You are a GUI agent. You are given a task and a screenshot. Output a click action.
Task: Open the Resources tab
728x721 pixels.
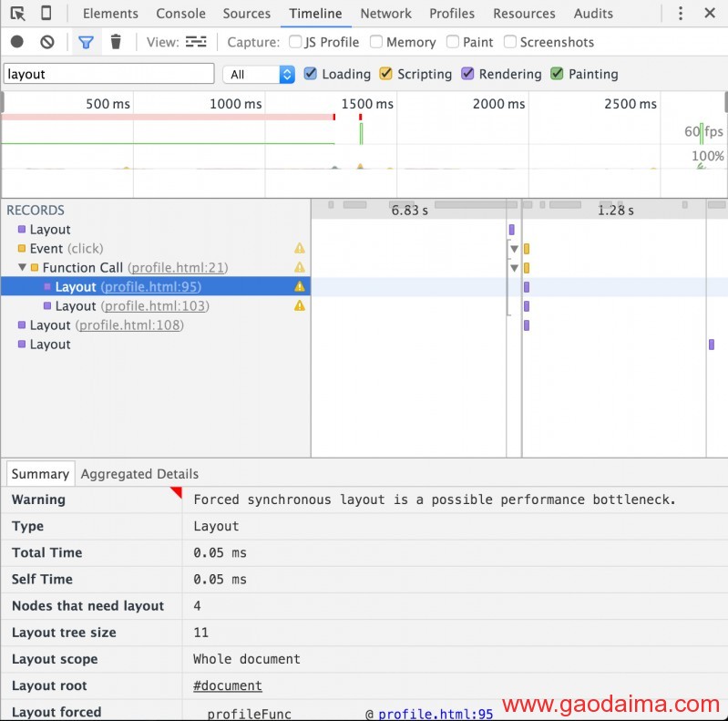pos(524,14)
